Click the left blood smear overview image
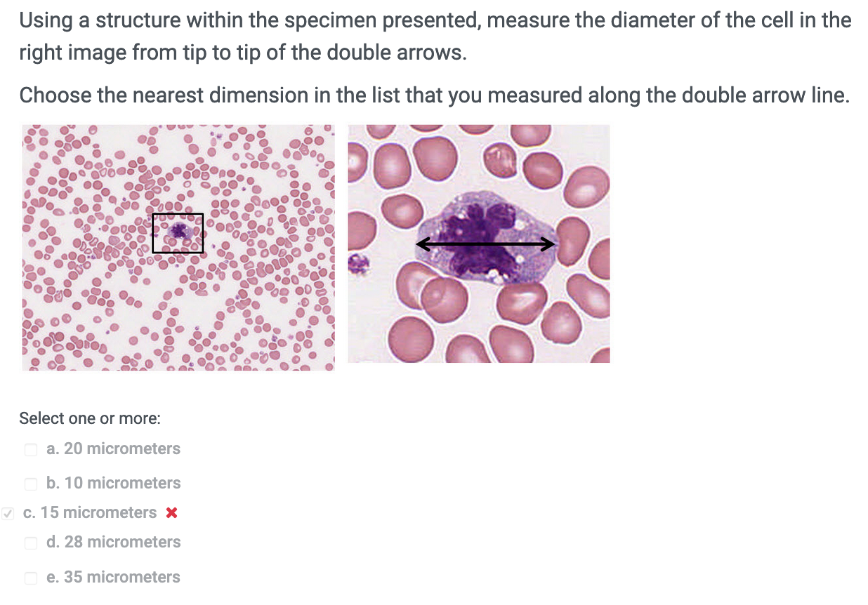 [x=178, y=247]
